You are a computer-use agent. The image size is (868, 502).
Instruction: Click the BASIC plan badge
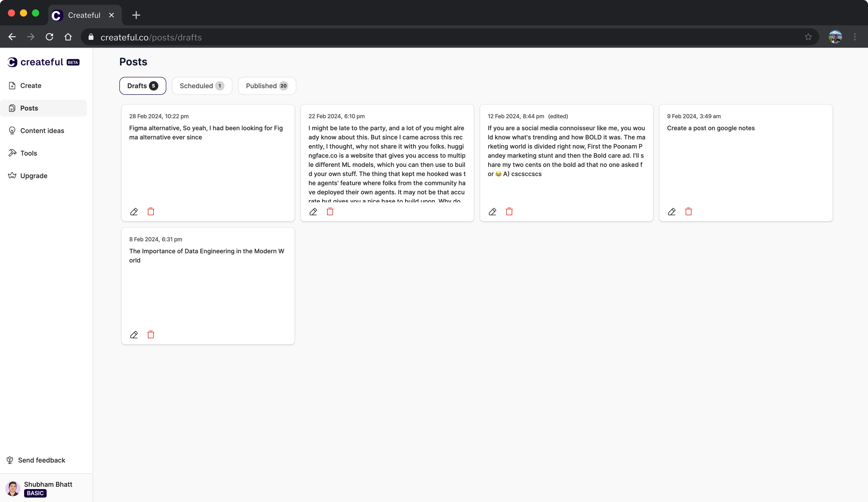[x=35, y=493]
